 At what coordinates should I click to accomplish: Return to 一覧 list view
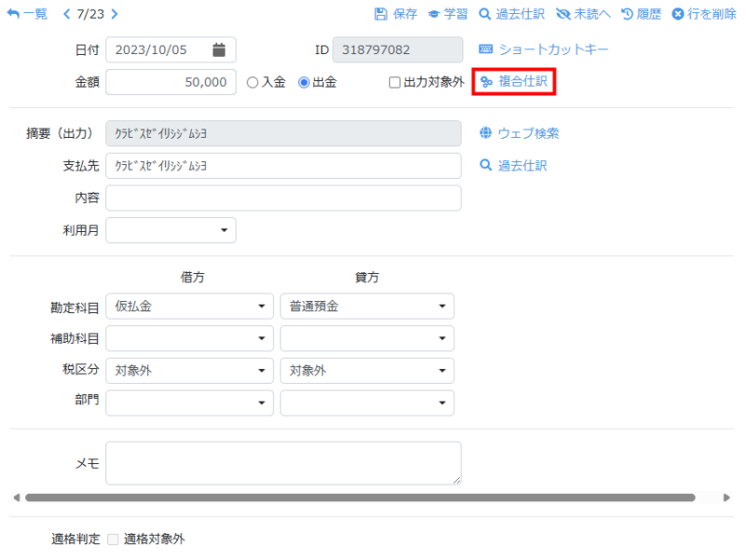(x=27, y=15)
